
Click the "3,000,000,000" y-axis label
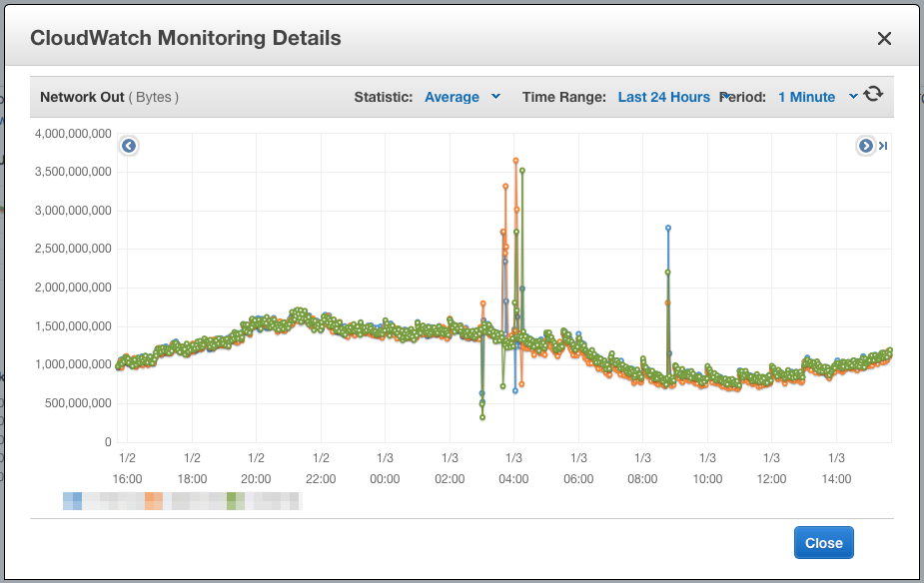tap(73, 211)
